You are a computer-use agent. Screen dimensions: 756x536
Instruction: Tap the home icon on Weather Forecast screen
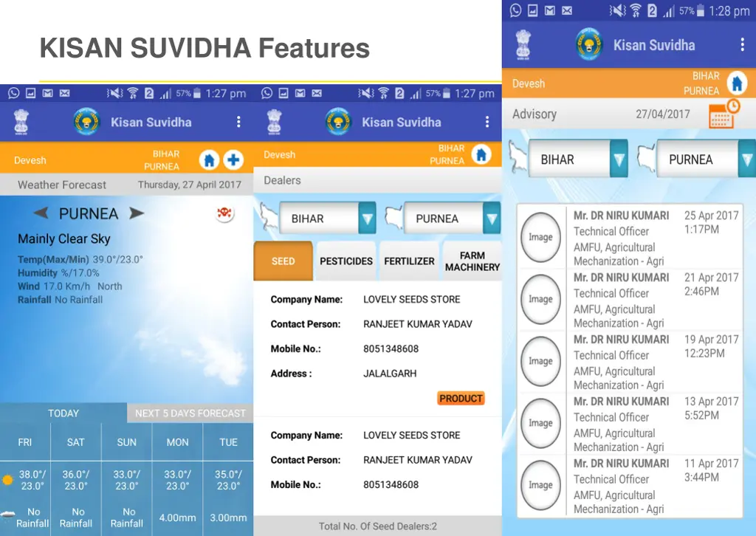210,159
